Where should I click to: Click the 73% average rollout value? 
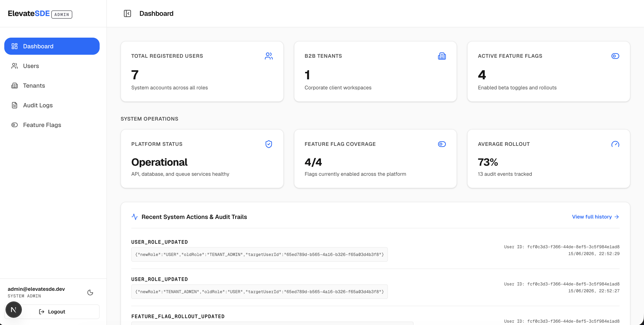[x=488, y=162]
